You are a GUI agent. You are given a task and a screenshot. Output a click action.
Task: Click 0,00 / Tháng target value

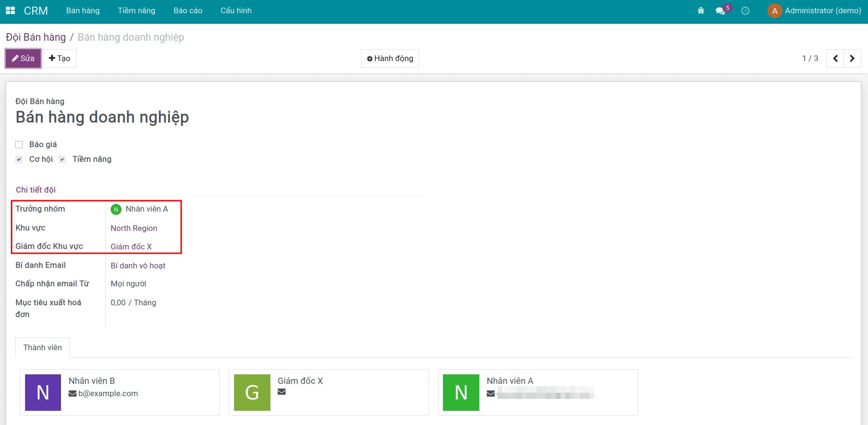coord(133,302)
